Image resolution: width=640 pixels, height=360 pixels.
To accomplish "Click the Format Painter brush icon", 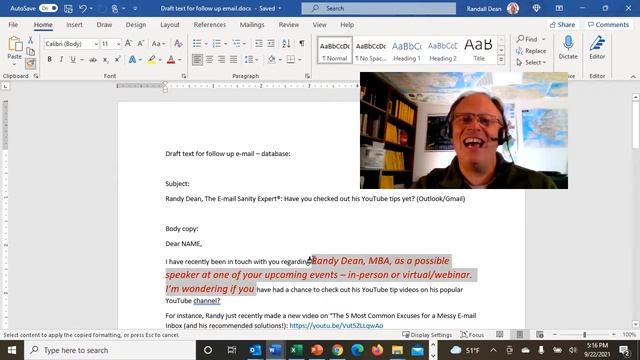I will pyautogui.click(x=30, y=63).
